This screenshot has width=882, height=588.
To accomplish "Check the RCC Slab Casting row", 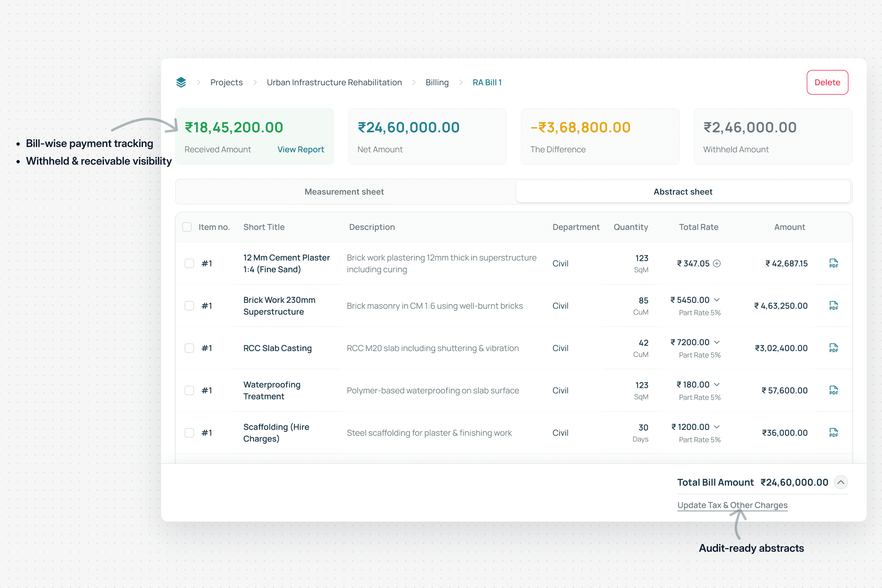I will 189,348.
